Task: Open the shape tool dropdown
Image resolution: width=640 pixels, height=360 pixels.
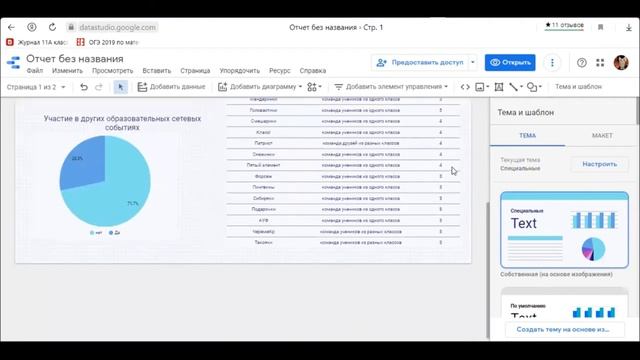Action: point(534,87)
